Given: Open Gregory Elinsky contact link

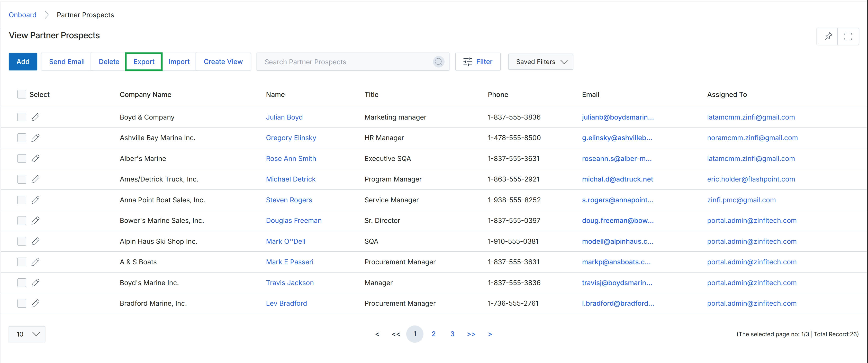Looking at the screenshot, I should point(291,138).
